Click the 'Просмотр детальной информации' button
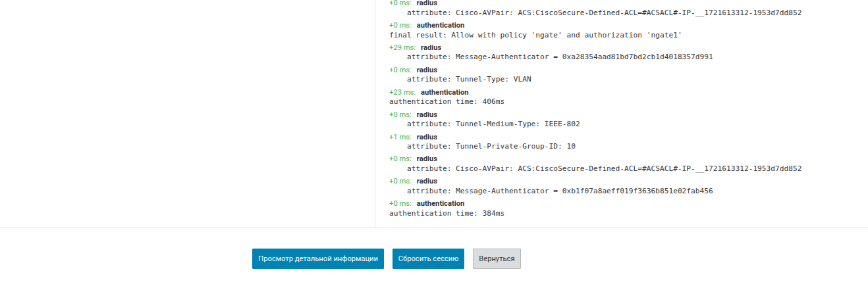This screenshot has height=290, width=868. tap(317, 258)
